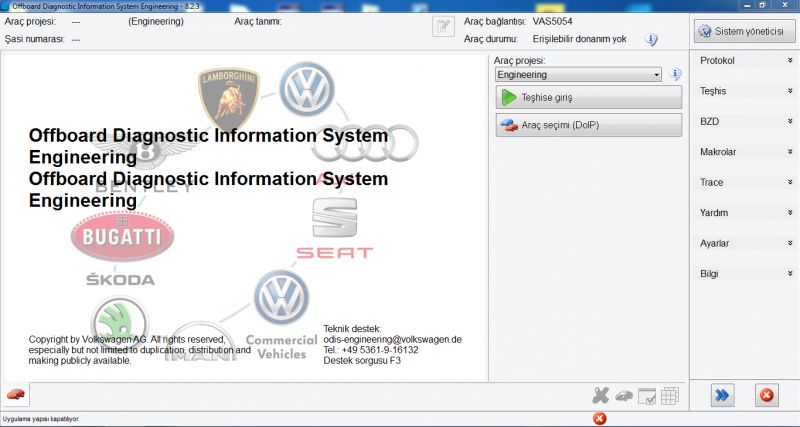Click the SEAT logo
Viewport: 800px width, 427px height.
(335, 229)
